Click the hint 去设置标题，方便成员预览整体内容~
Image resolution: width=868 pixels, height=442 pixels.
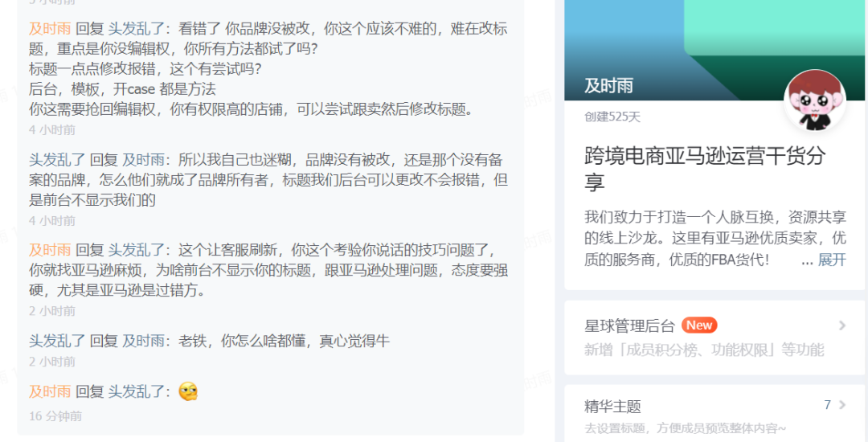point(686,428)
